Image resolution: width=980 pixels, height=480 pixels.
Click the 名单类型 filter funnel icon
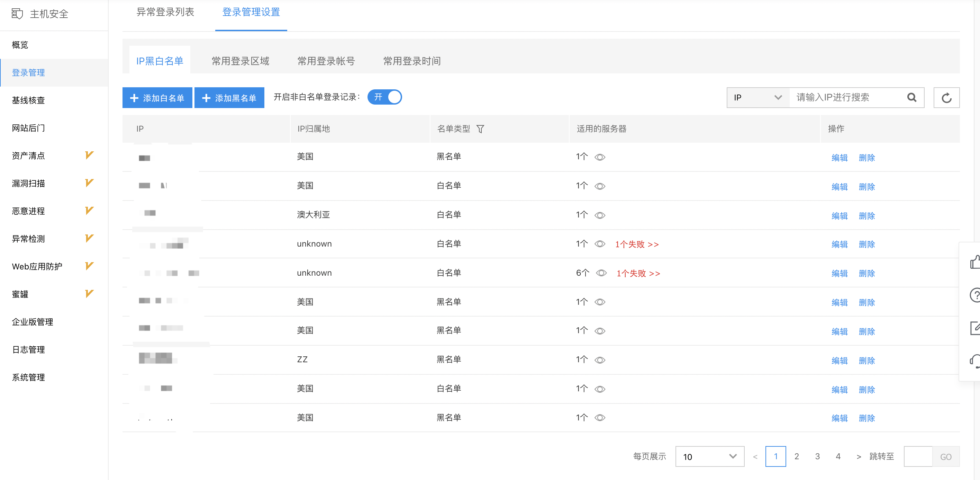point(480,129)
